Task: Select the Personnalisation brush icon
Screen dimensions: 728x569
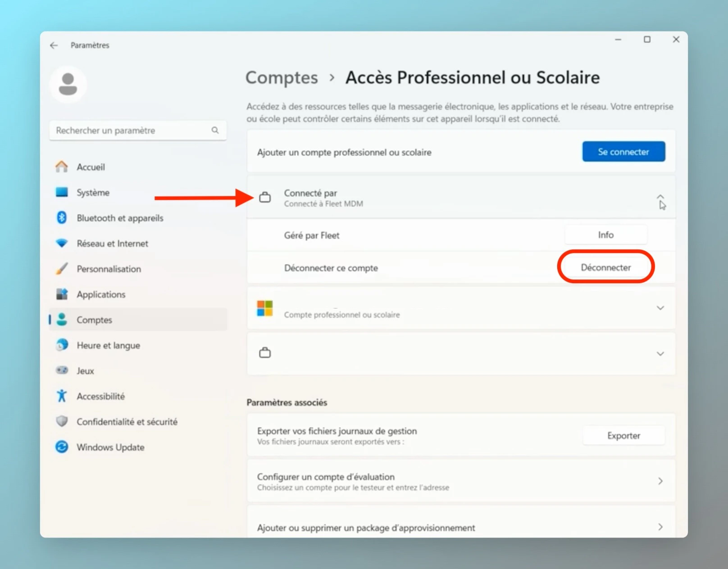Action: [61, 269]
